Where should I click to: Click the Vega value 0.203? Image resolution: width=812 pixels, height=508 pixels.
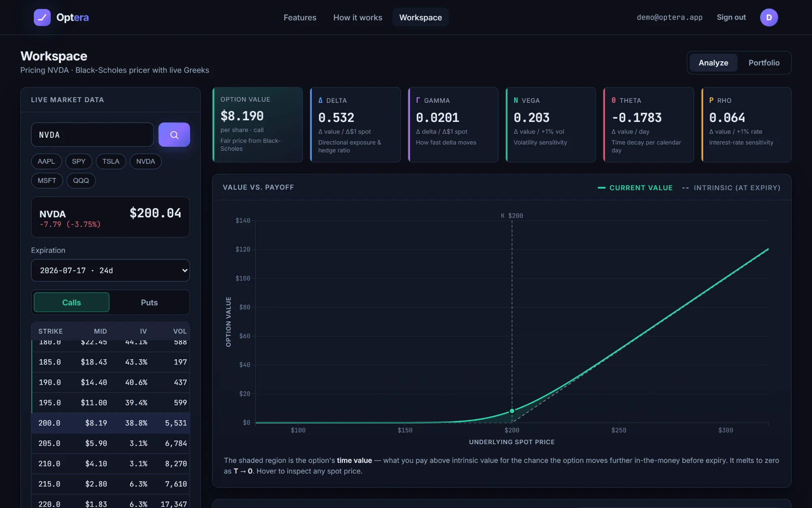pyautogui.click(x=531, y=118)
